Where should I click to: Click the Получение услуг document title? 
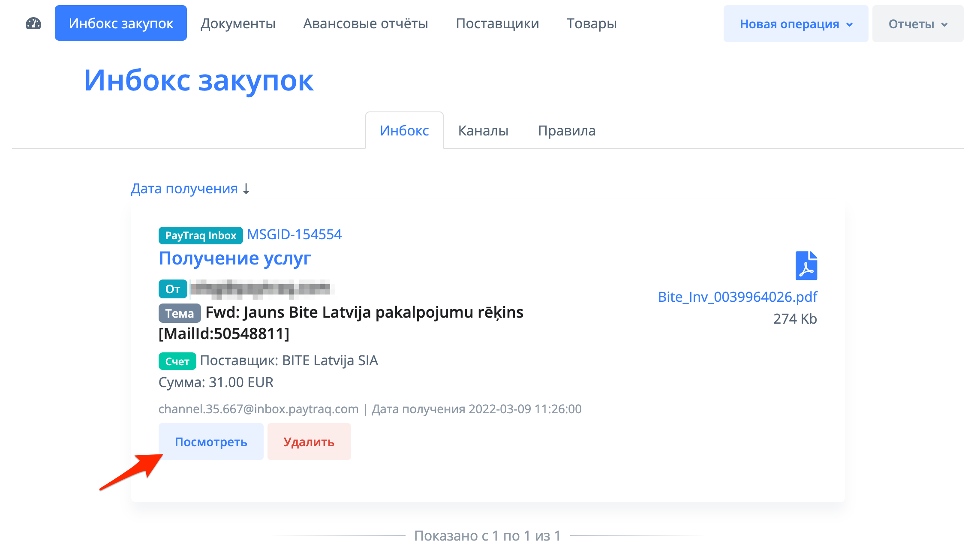click(235, 258)
